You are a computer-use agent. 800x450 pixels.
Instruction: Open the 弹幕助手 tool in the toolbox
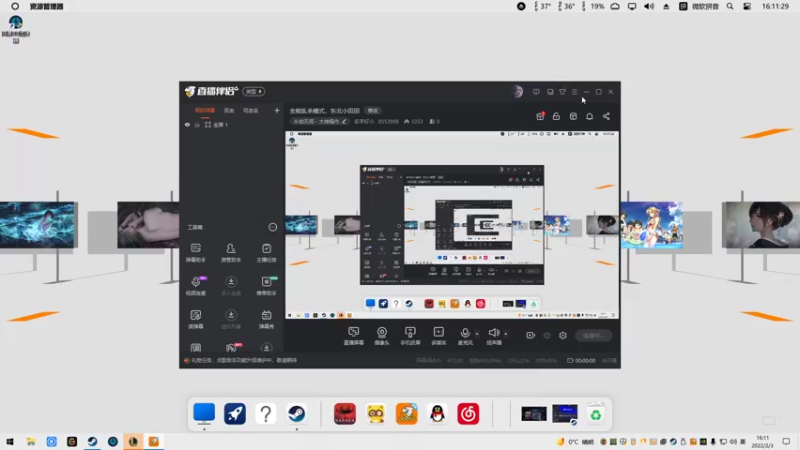pos(195,252)
